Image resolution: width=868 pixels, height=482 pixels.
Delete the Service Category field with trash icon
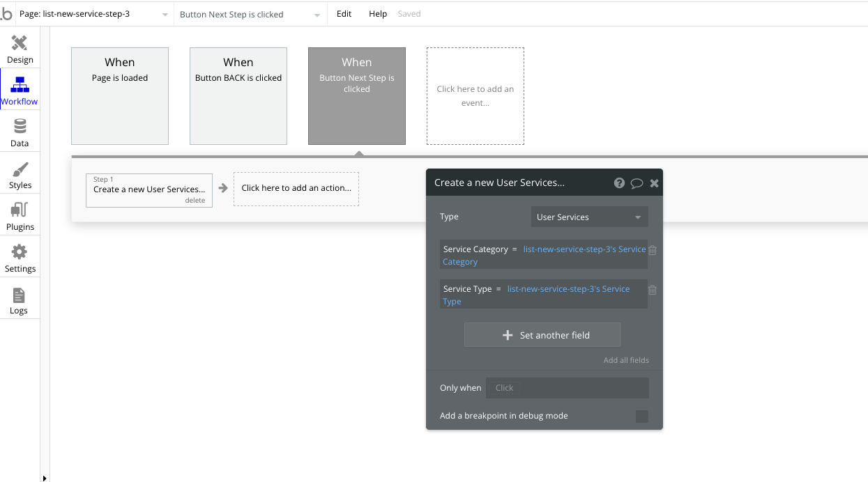[653, 250]
